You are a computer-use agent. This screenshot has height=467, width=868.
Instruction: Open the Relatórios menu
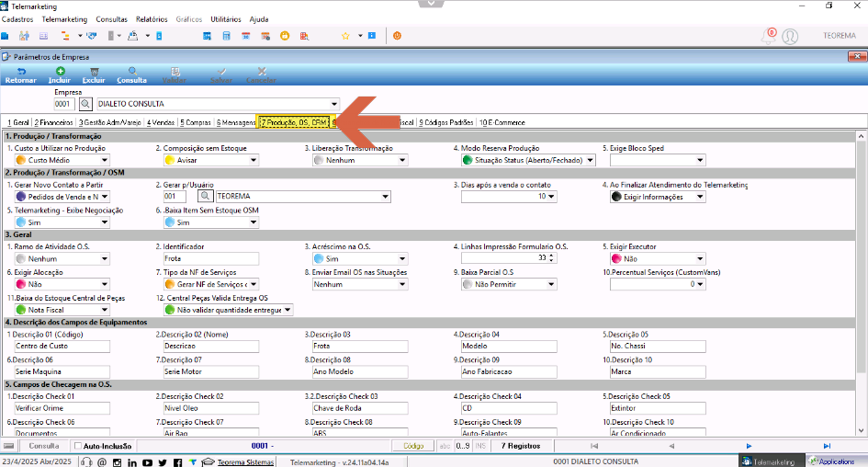coord(152,18)
